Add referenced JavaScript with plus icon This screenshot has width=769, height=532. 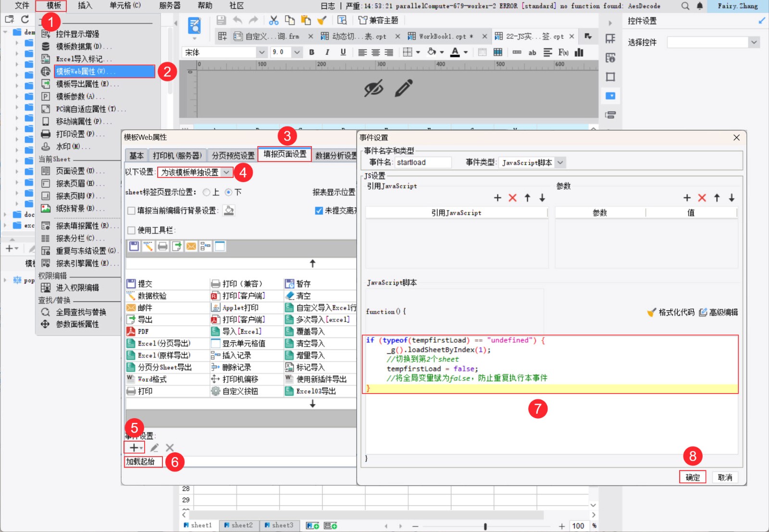497,198
